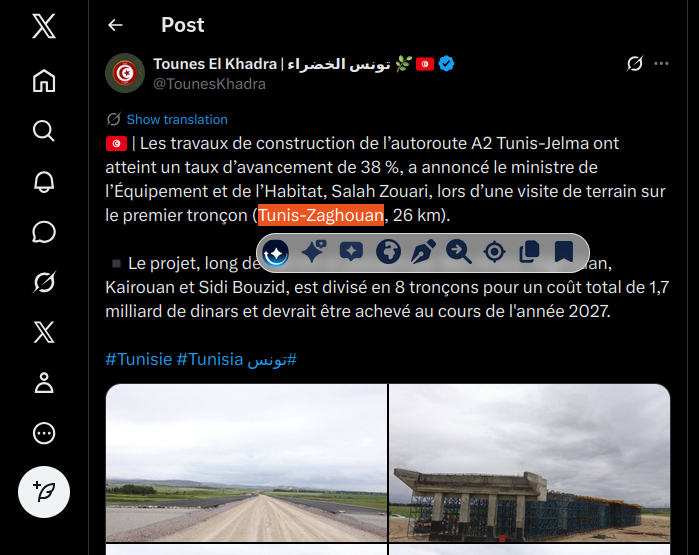Open the unpaved road construction photo
Screen dimensions: 699x555
(247, 463)
